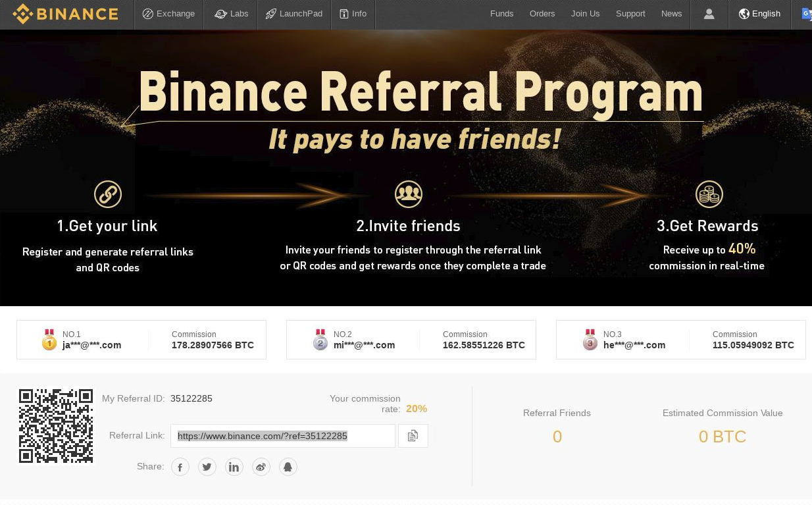Copy the referral link with copy icon
Image resolution: width=812 pixels, height=505 pixels.
(413, 436)
